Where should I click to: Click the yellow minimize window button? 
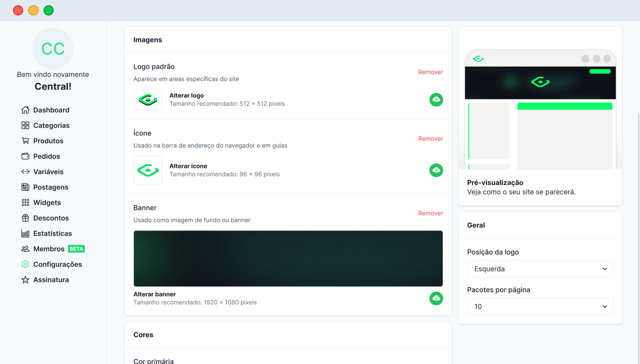coord(33,11)
